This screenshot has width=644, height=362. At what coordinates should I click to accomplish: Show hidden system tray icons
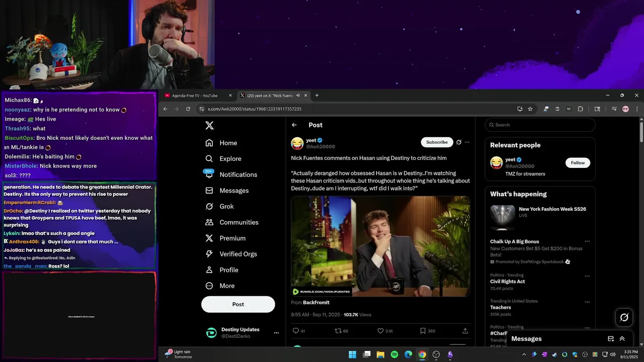(524, 354)
